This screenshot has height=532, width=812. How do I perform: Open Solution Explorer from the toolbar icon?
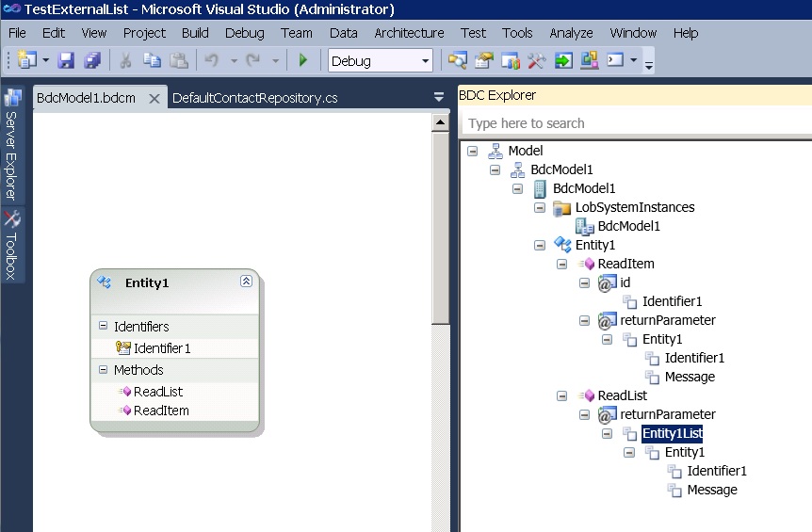pyautogui.click(x=457, y=60)
